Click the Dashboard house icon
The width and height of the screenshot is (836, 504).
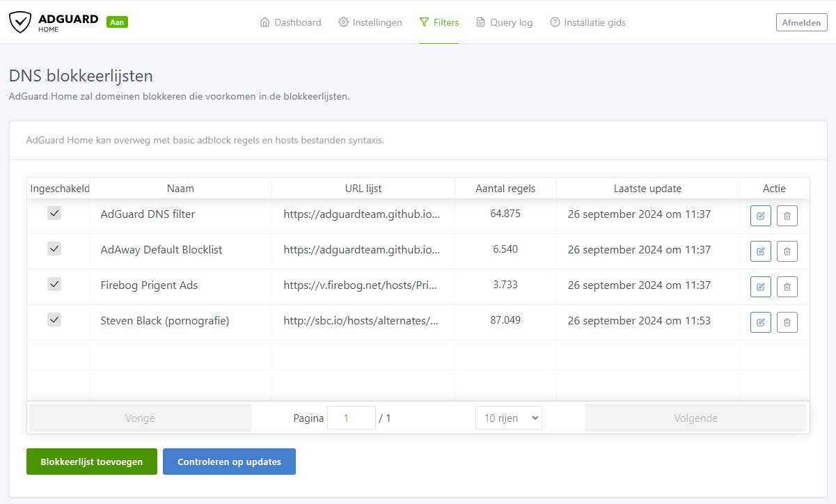click(265, 22)
